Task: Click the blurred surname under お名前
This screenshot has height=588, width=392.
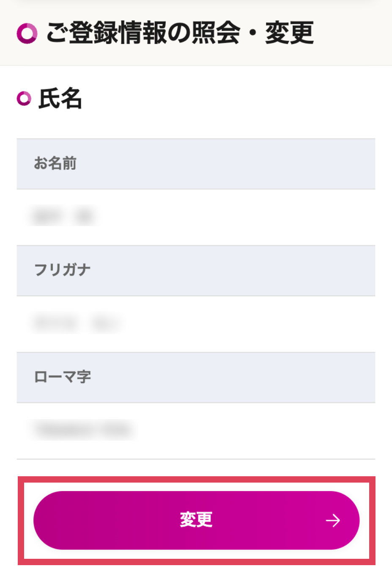Action: (47, 216)
